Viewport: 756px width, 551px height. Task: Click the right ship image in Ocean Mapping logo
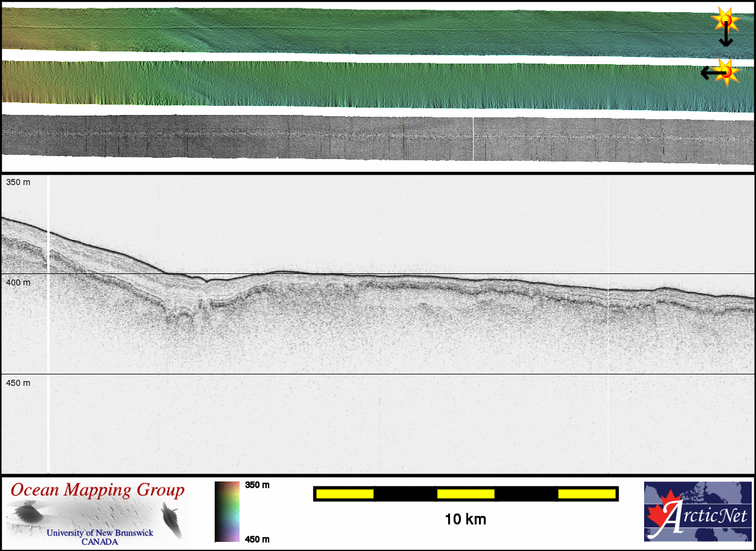pyautogui.click(x=172, y=519)
